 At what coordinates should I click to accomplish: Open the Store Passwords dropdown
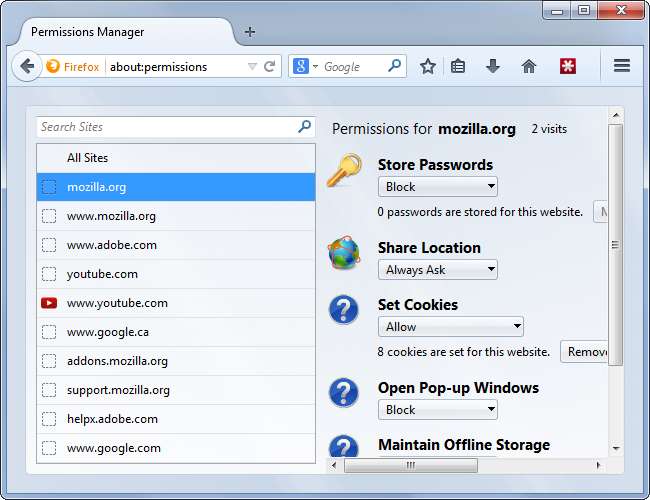tap(437, 187)
